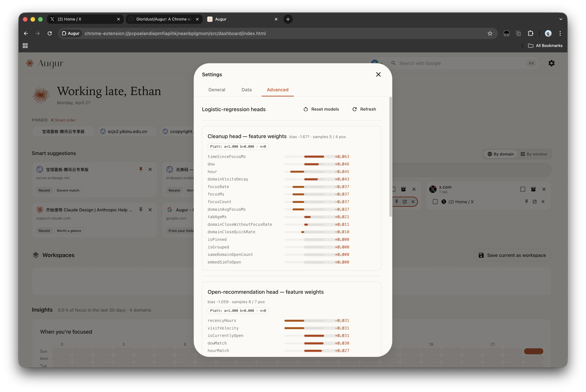This screenshot has height=392, width=586.
Task: Dismiss the Claude Design suggestion card
Action: pos(150,210)
